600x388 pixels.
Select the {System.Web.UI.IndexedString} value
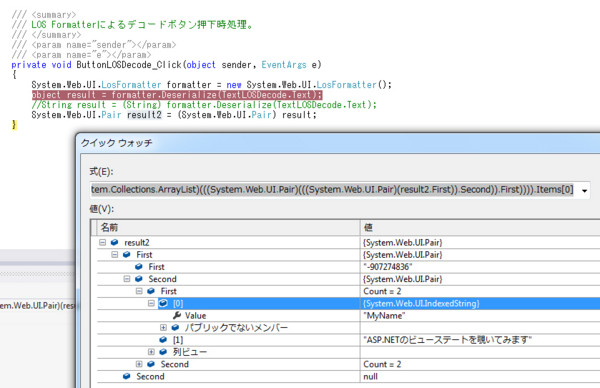(x=421, y=303)
